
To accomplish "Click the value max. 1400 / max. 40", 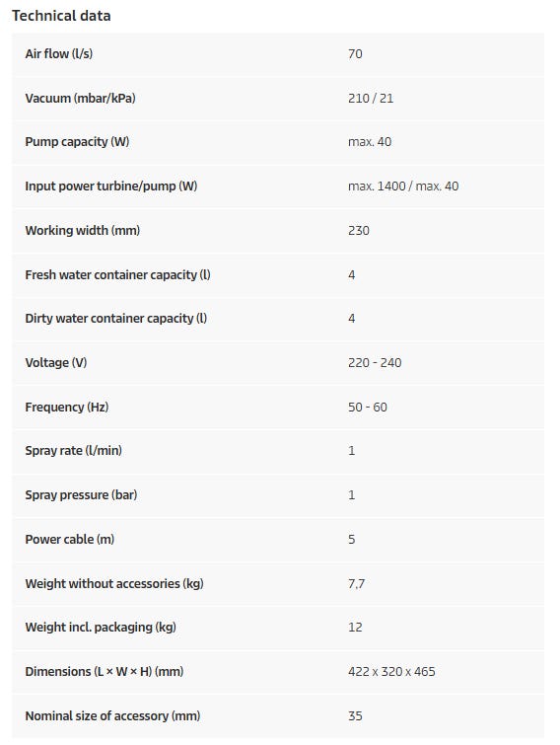I will (x=403, y=186).
